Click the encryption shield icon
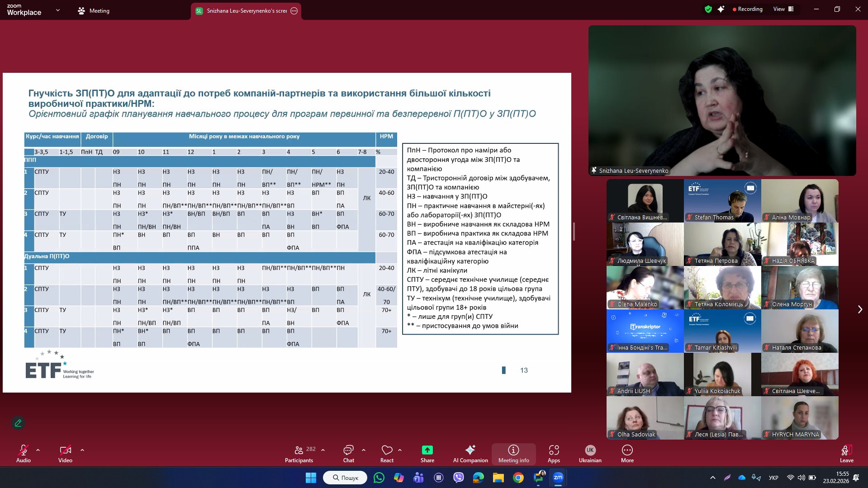 click(708, 9)
